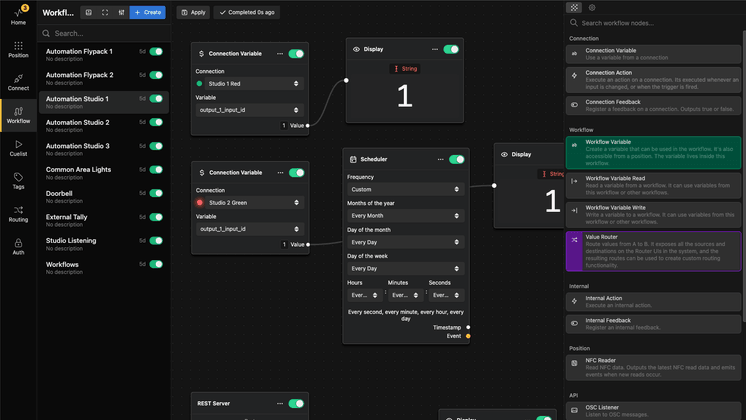Screen dimensions: 746x420
Task: Open the top Connection Variable node's three-dot menu
Action: click(280, 54)
